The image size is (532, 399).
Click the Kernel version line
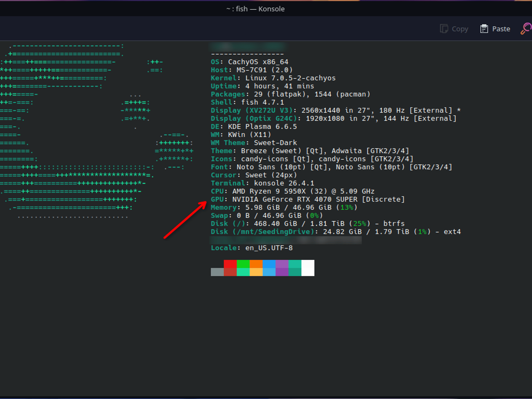[x=273, y=78]
